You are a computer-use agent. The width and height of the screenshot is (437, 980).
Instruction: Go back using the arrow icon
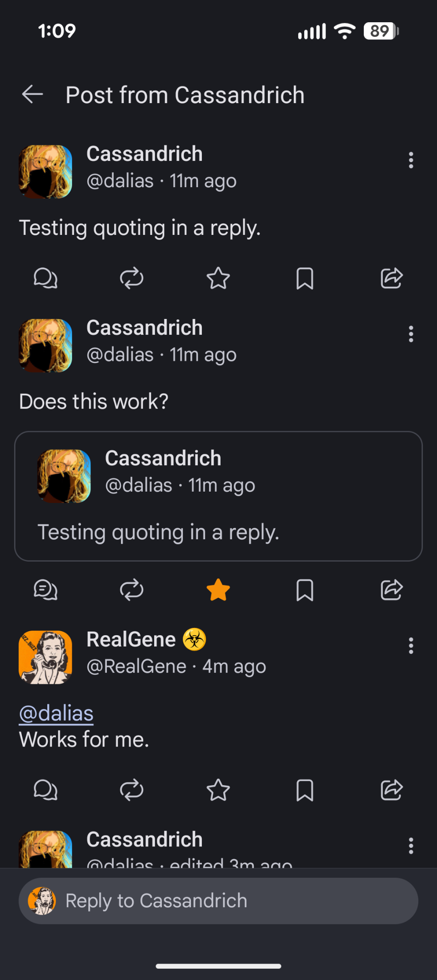tap(33, 95)
